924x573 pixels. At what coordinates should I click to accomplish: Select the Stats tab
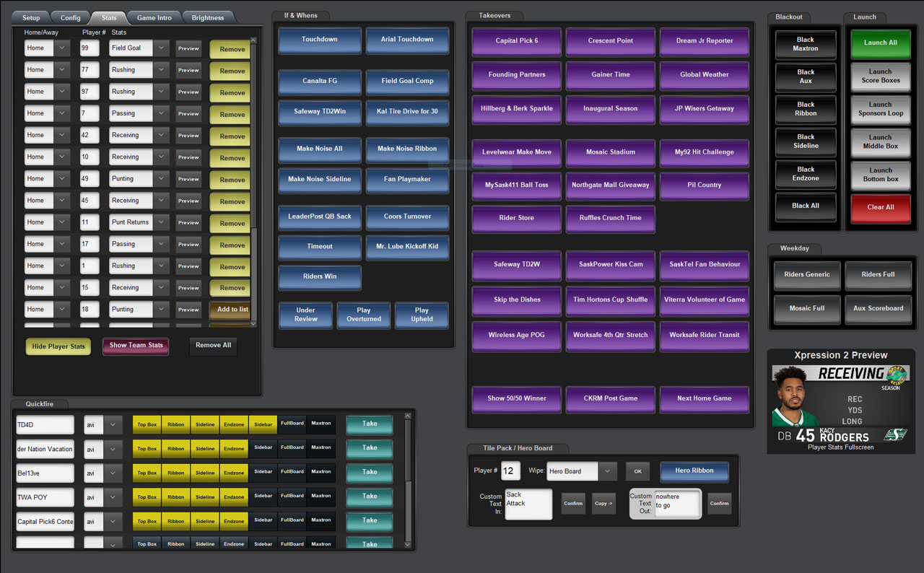[x=109, y=17]
